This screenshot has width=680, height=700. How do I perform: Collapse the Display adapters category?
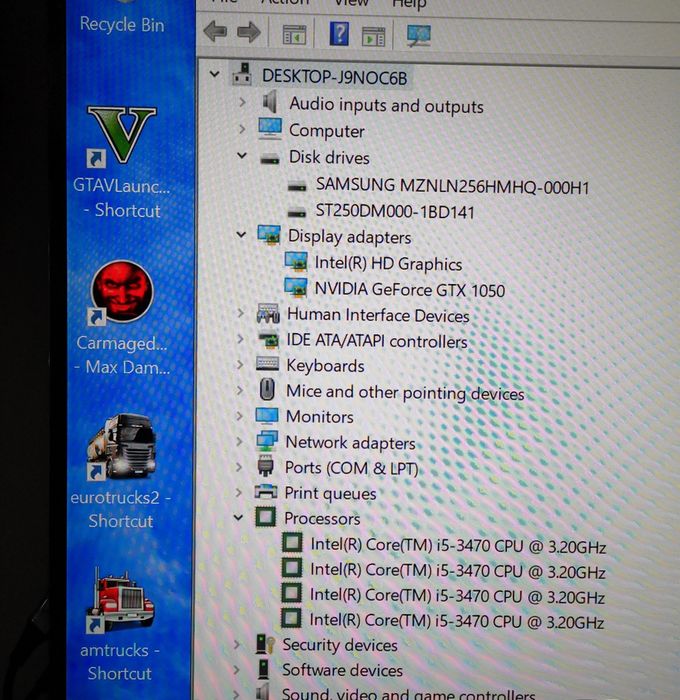pos(241,234)
